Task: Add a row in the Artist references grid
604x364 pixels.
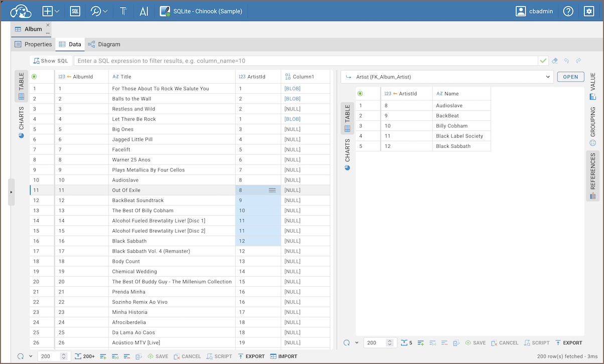Action: coord(421,343)
